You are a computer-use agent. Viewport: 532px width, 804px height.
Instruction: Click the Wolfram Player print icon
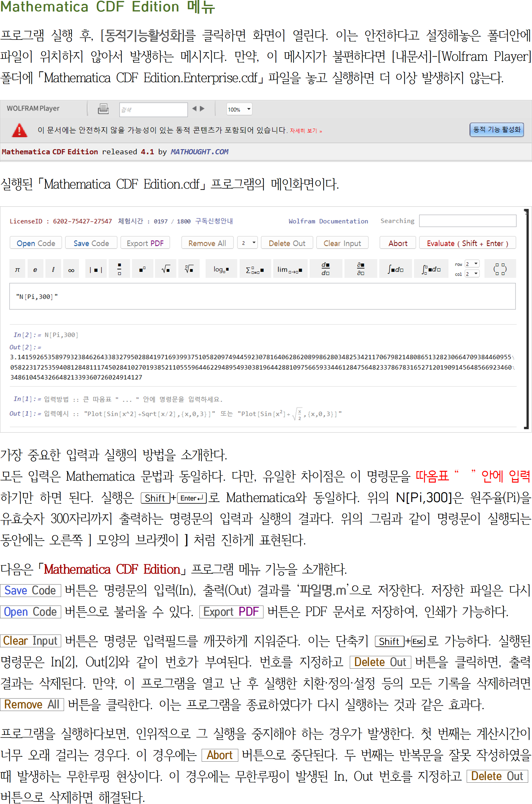coord(103,109)
